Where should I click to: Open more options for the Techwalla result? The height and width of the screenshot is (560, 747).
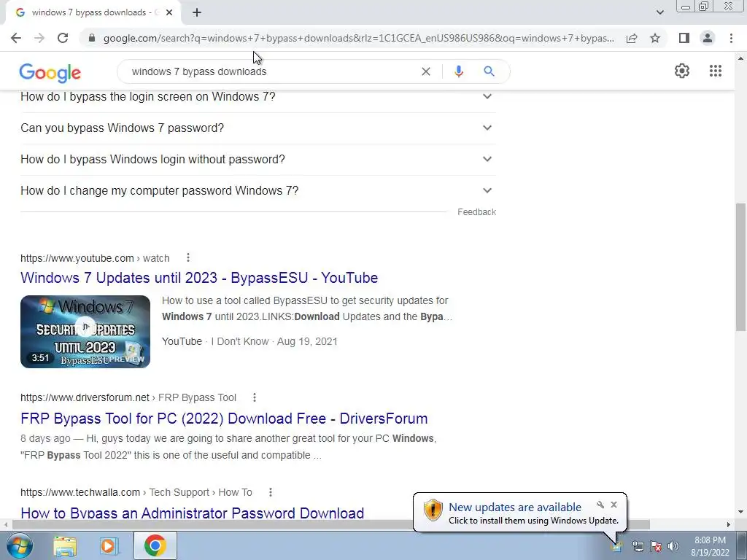click(x=271, y=492)
